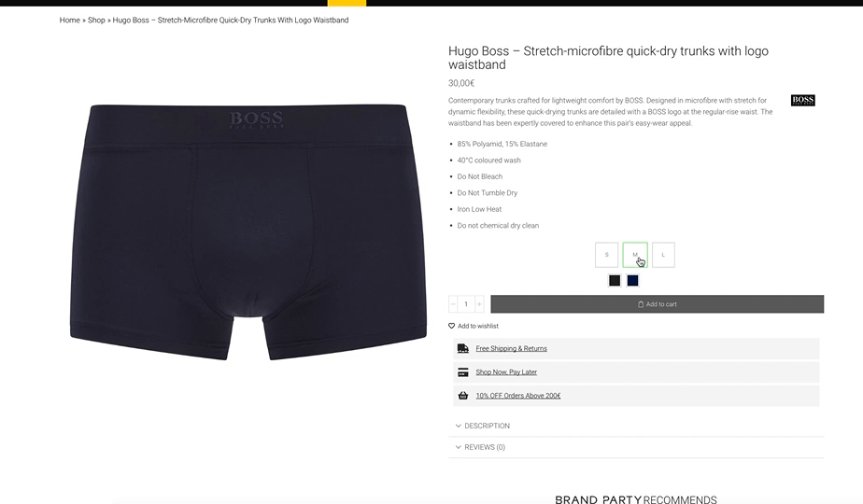This screenshot has width=863, height=504.
Task: Click the heart wishlist icon
Action: click(451, 326)
